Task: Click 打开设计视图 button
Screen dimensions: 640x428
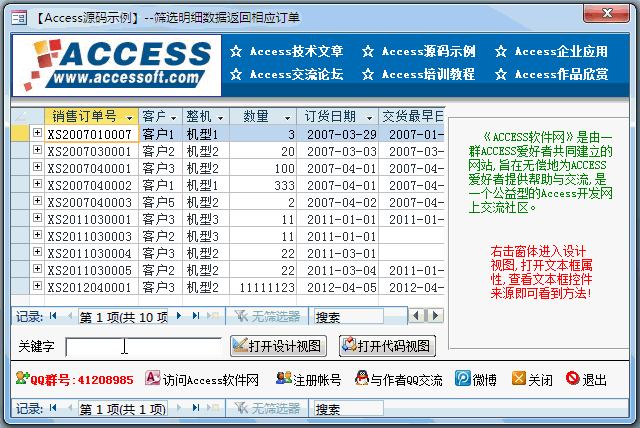Action: pos(278,346)
